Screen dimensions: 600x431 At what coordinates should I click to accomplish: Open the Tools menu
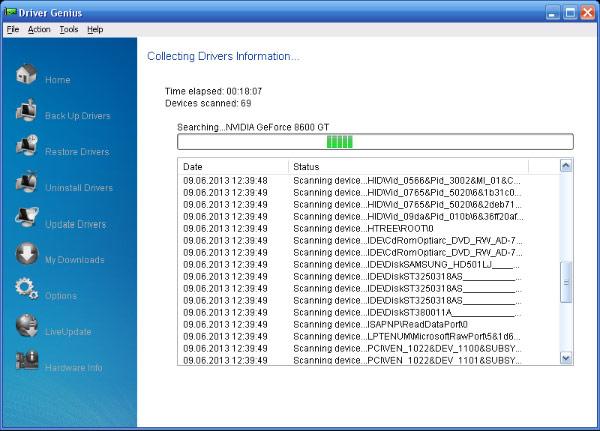tap(68, 29)
